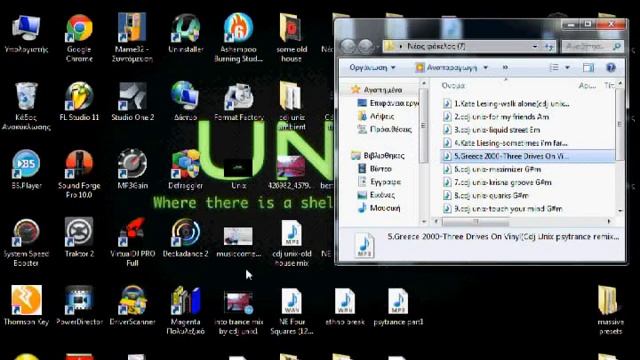Open DriverScanner shortcut

click(132, 306)
